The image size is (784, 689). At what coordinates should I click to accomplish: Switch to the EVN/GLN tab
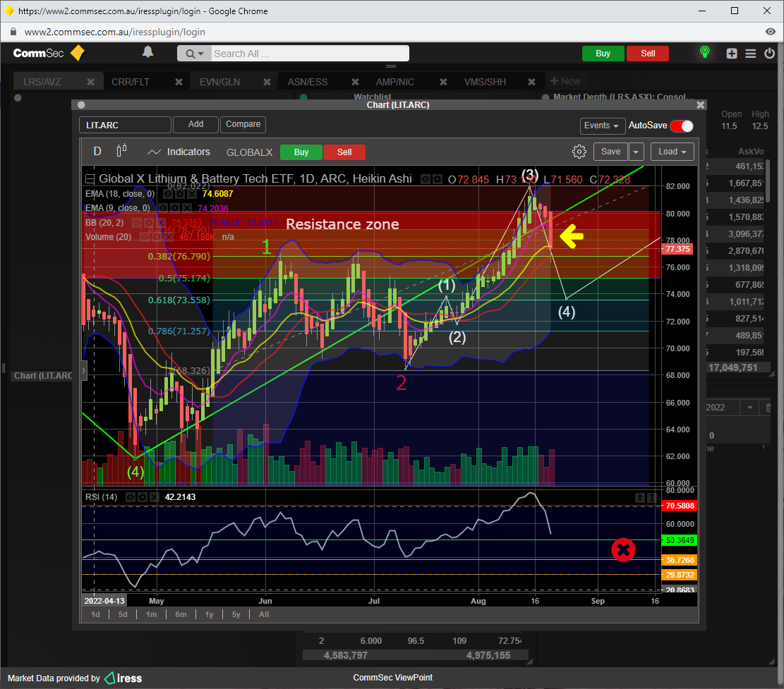(219, 82)
